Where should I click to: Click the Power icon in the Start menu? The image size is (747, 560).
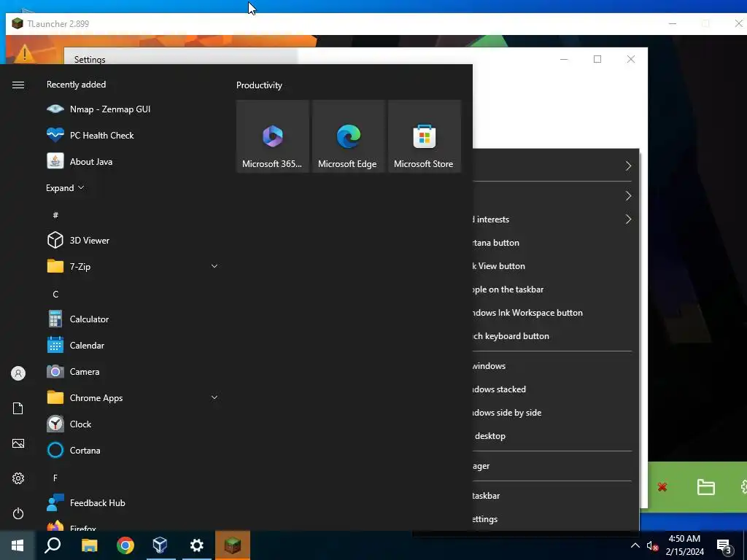coord(18,513)
